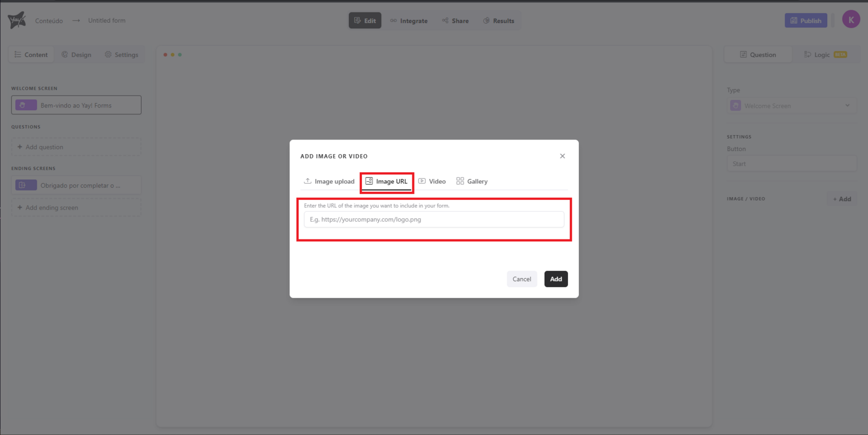The image size is (868, 435).
Task: Click Add question in sidebar
Action: tap(76, 147)
